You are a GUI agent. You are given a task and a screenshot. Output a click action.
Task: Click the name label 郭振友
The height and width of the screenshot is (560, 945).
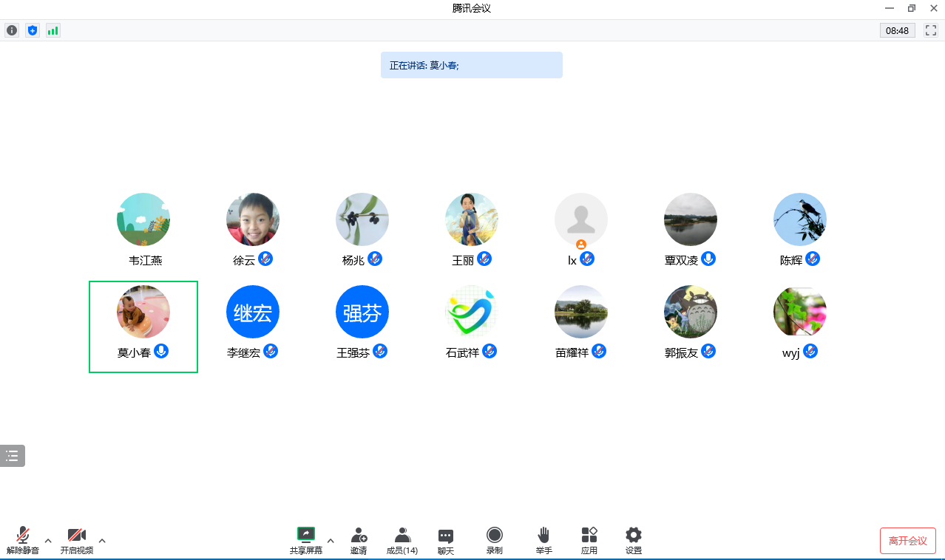tap(682, 352)
